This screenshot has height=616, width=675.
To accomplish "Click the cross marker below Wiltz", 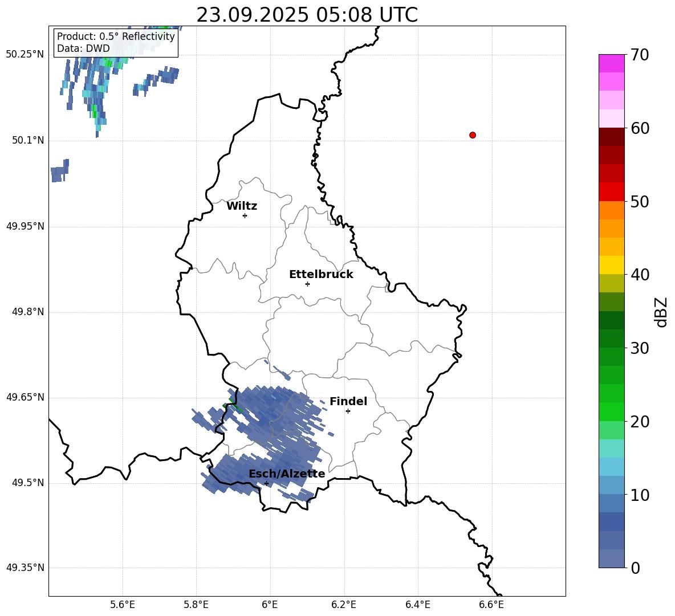I will pos(245,215).
